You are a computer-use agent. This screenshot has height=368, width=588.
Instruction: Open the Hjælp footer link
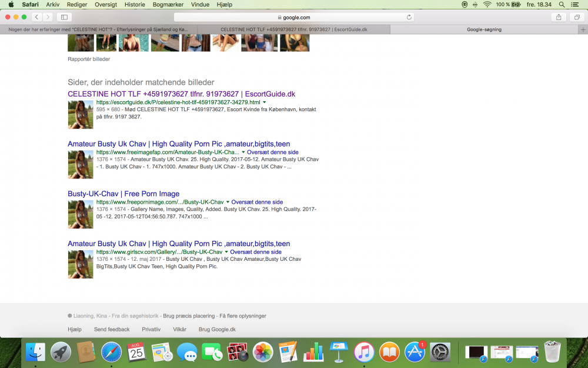[75, 329]
